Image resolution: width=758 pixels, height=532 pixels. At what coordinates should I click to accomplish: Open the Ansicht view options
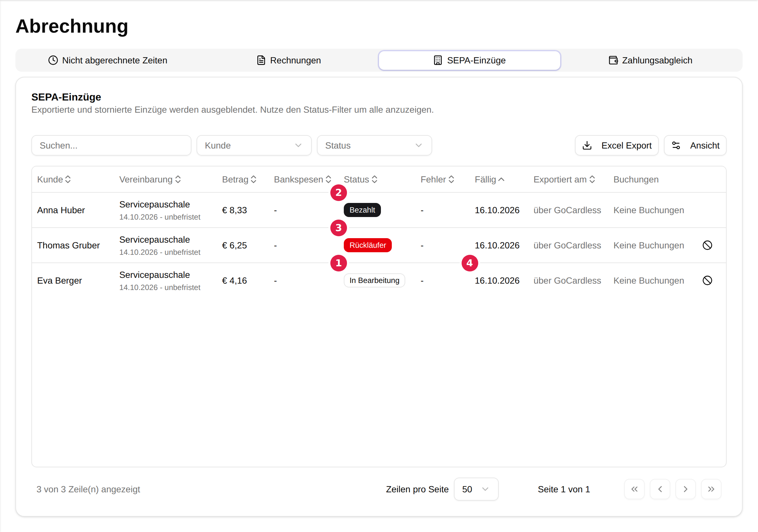point(695,145)
